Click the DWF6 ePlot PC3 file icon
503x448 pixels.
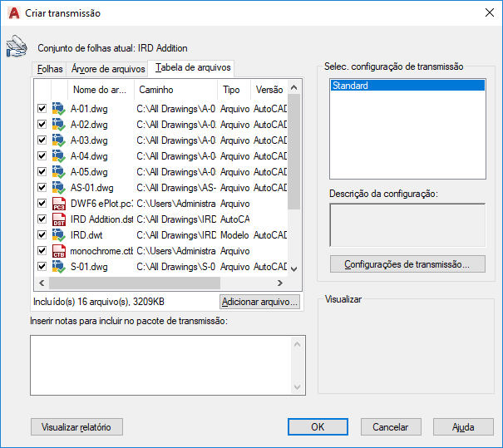[x=58, y=204]
